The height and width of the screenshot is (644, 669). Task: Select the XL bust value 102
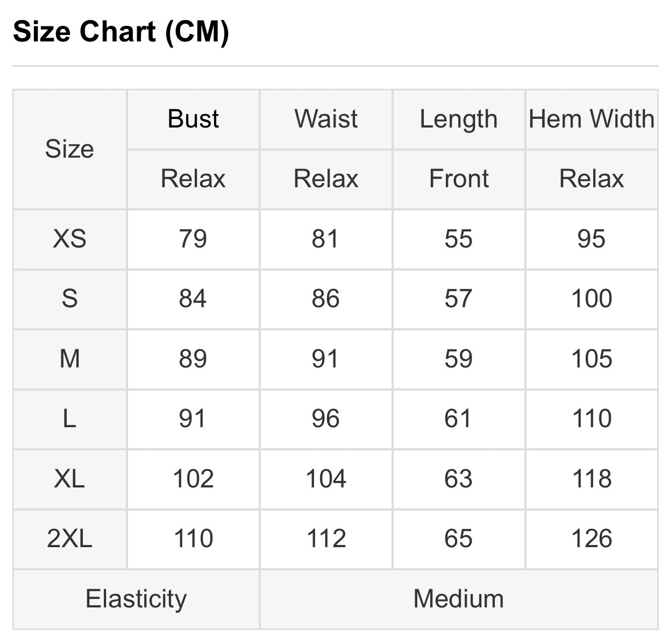click(x=193, y=479)
